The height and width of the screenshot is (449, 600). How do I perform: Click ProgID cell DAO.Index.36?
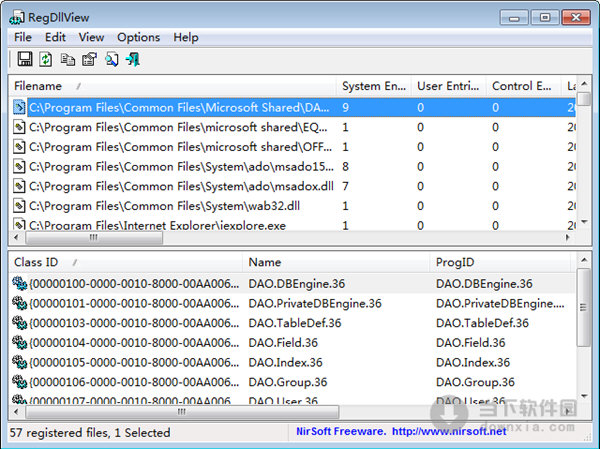click(473, 362)
